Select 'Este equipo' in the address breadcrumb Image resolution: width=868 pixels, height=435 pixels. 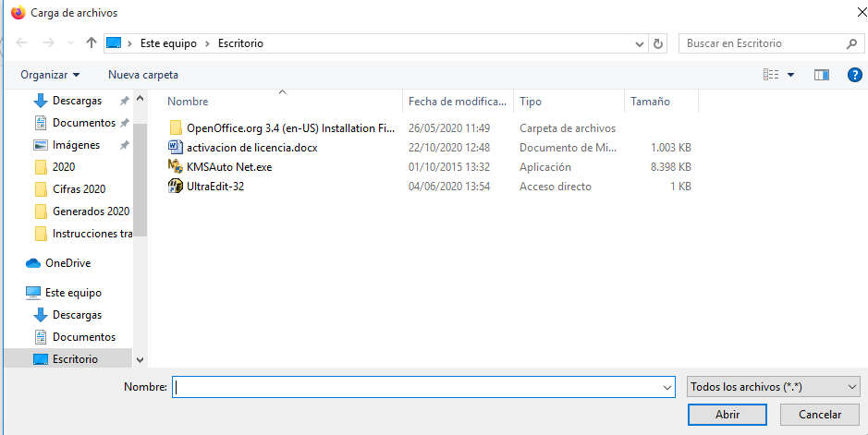(168, 43)
